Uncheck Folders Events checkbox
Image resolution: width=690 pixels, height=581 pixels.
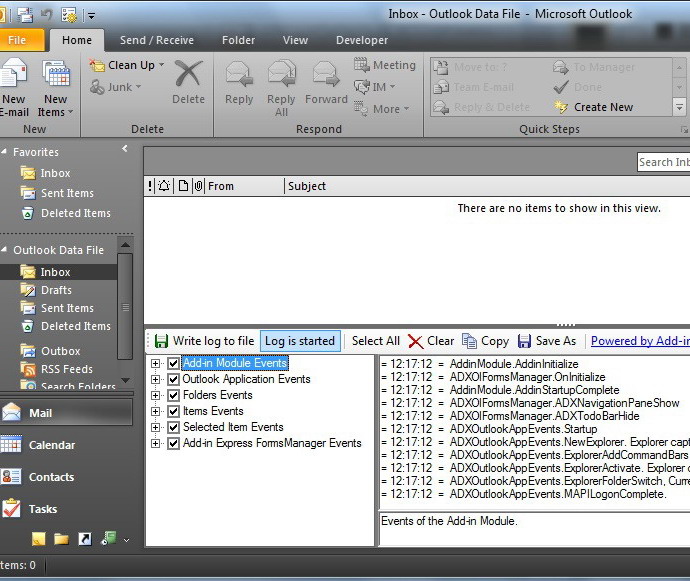tap(173, 395)
